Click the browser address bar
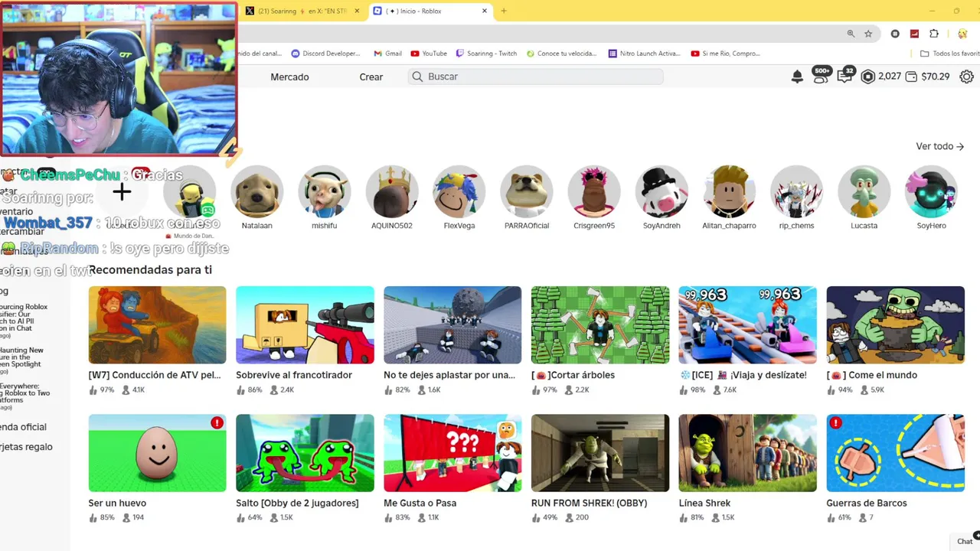The image size is (980, 551). (536, 34)
